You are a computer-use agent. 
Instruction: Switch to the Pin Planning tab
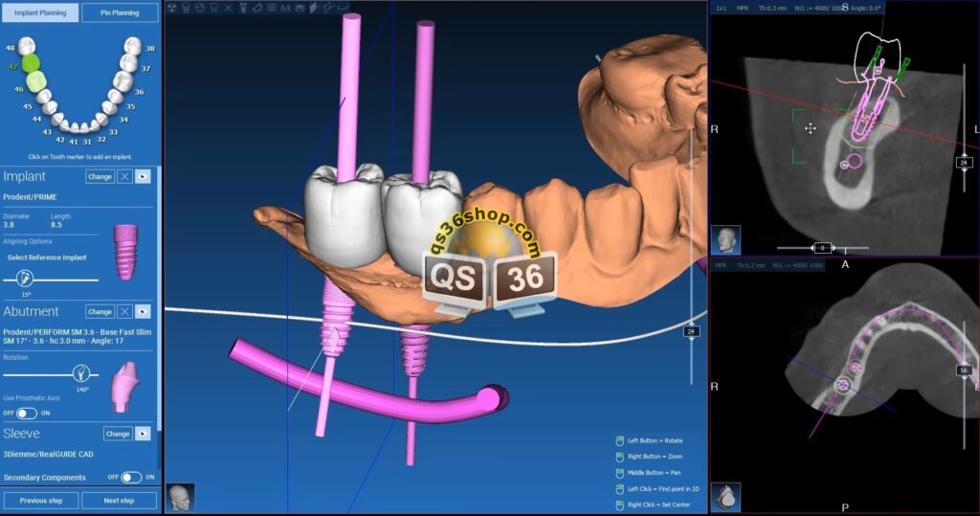tap(120, 13)
